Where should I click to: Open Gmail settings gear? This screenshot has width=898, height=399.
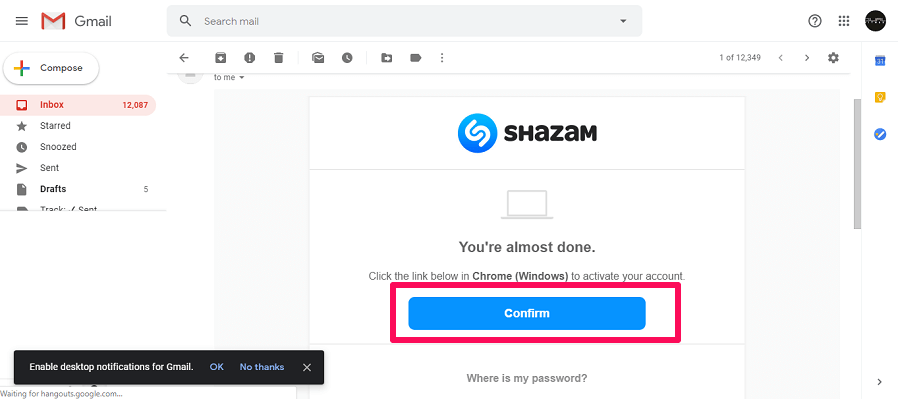click(x=833, y=58)
